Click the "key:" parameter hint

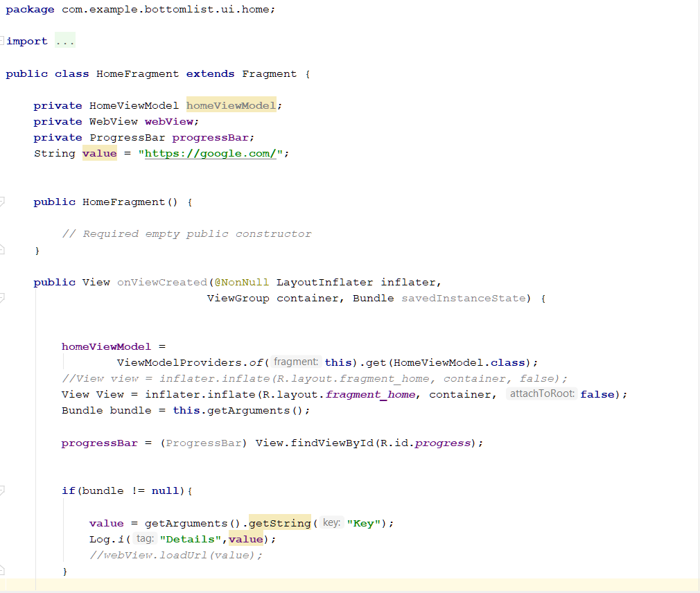(x=331, y=522)
